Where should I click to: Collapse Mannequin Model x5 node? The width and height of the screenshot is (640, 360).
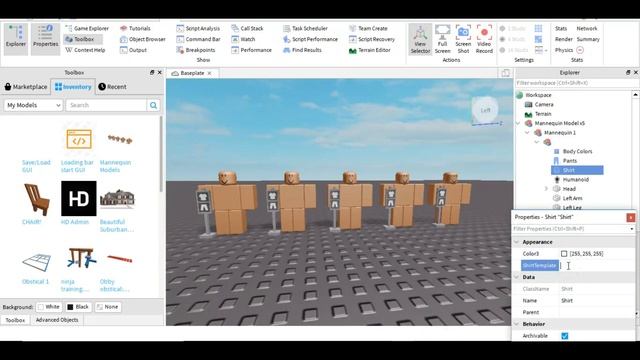518,123
